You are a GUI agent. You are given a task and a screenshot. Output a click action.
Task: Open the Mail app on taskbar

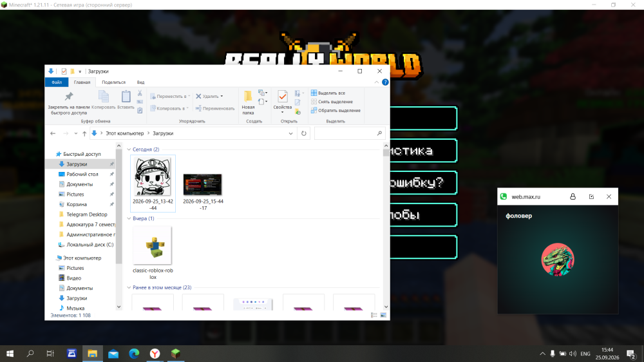pyautogui.click(x=113, y=354)
